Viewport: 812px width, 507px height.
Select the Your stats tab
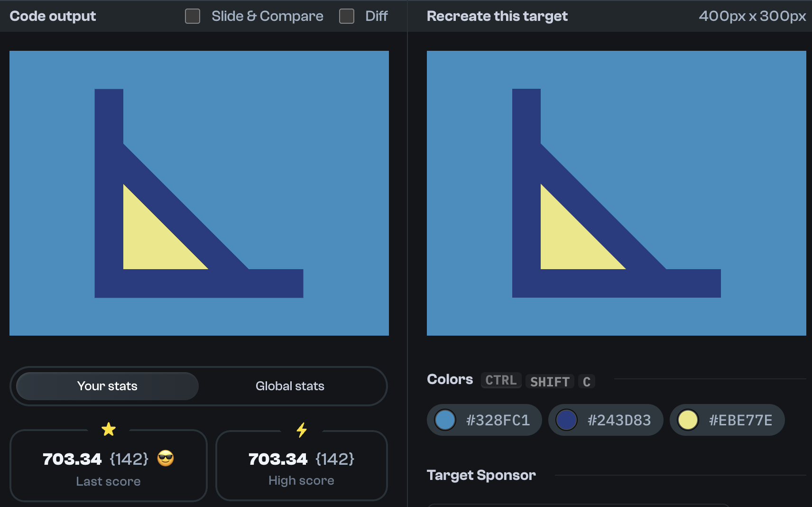coord(107,386)
